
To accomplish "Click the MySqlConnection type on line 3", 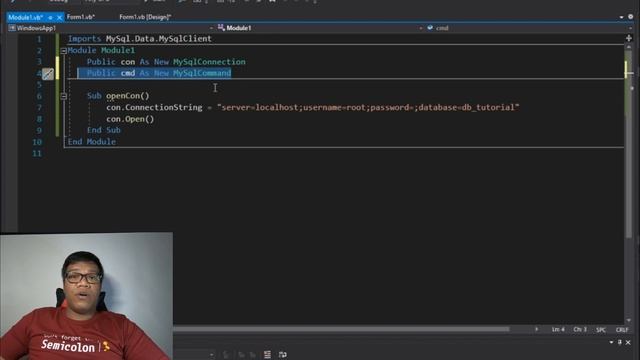I will 209,62.
